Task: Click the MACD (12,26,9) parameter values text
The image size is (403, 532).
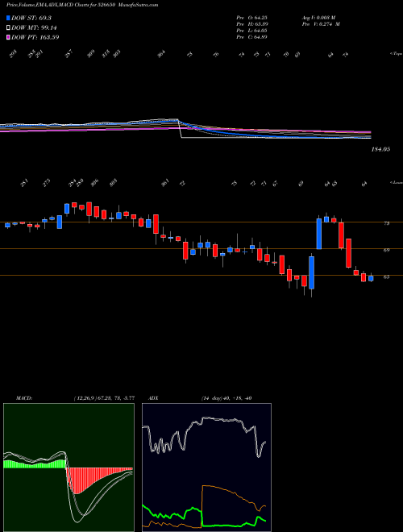Action: tap(104, 398)
